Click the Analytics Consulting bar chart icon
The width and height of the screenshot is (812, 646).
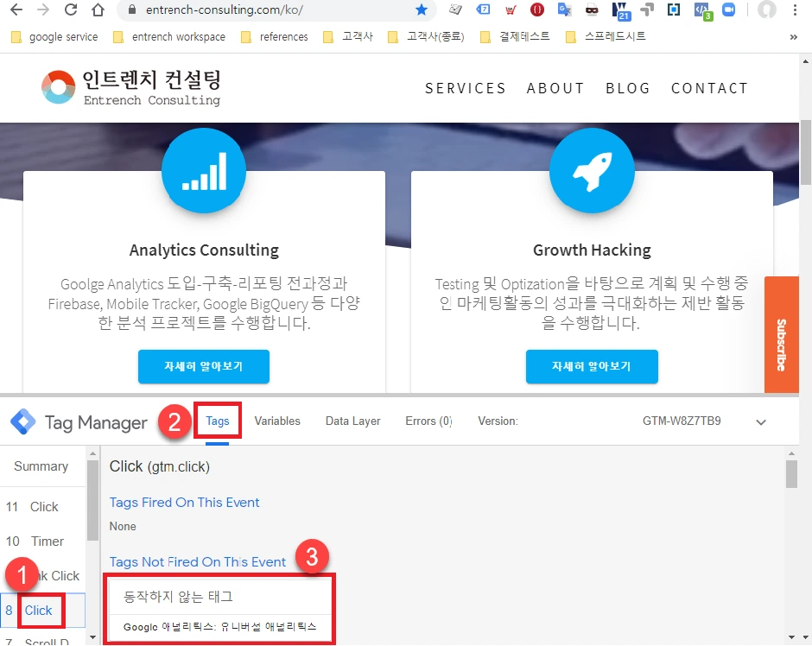204,170
